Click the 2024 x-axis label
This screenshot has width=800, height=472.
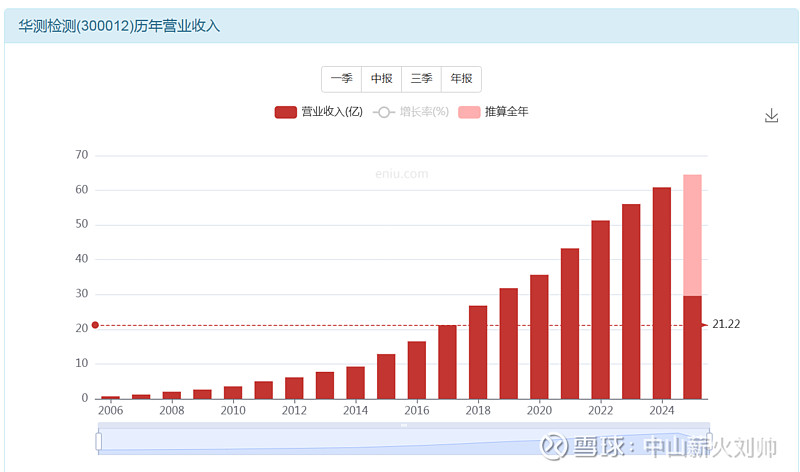point(662,410)
